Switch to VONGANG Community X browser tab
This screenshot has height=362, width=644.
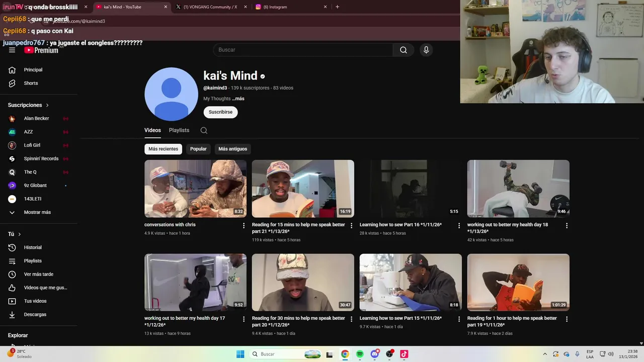(210, 7)
